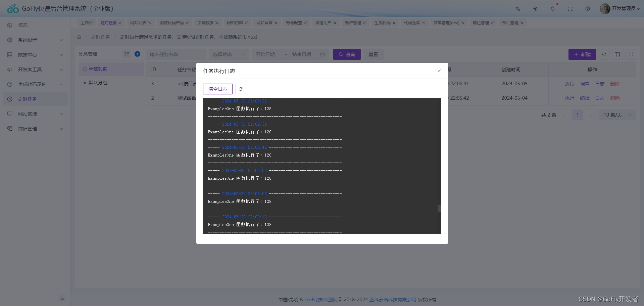Switch to the 微信用户 tab

click(x=324, y=23)
